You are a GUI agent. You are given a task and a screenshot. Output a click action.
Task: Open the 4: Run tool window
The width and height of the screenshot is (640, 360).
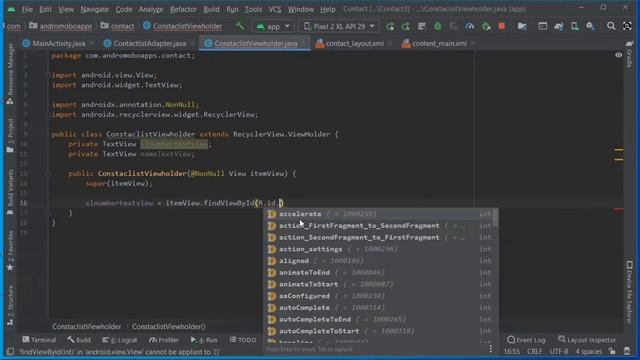204,340
